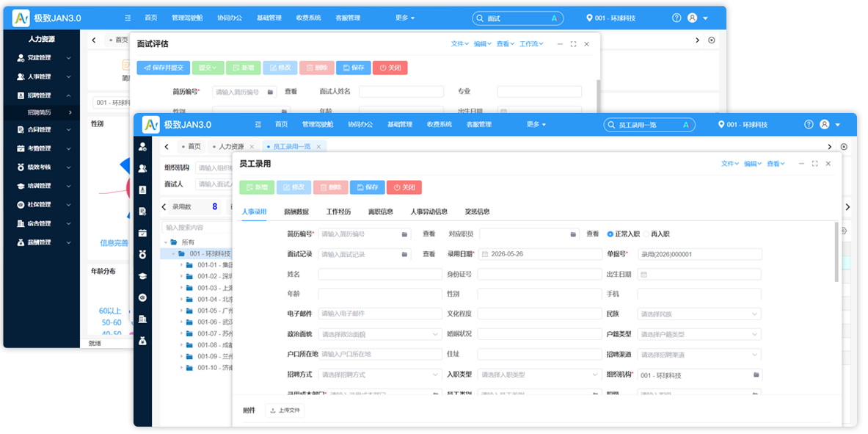
Task: Click 协同办公 in back window top navigation
Action: pyautogui.click(x=229, y=18)
